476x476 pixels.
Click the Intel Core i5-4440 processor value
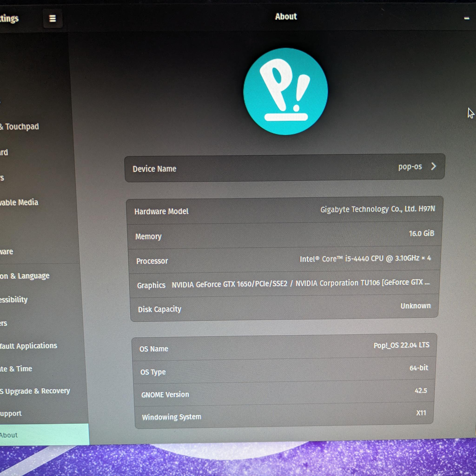(x=365, y=258)
